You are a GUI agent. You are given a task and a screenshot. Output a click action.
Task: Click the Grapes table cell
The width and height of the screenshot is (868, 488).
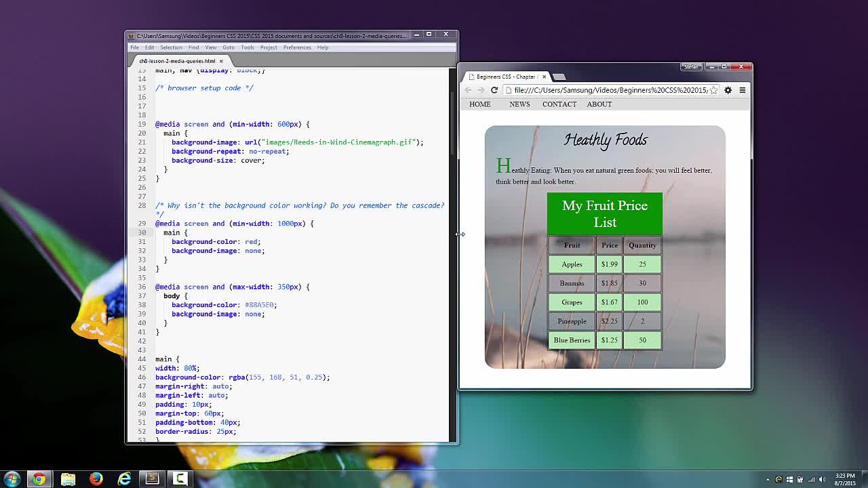click(x=572, y=302)
